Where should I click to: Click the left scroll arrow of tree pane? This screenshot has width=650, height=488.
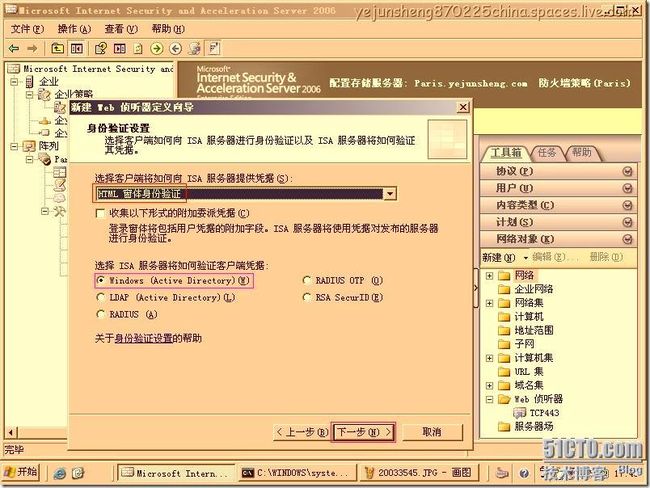[x=10, y=432]
